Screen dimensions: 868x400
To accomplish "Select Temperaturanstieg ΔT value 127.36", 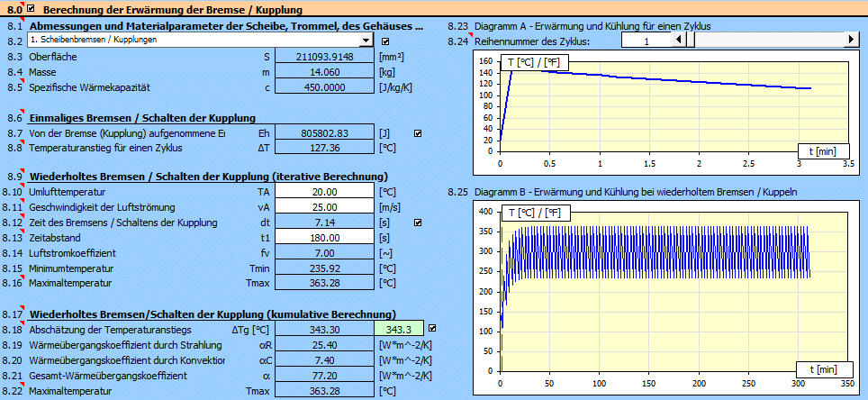I will pyautogui.click(x=325, y=148).
